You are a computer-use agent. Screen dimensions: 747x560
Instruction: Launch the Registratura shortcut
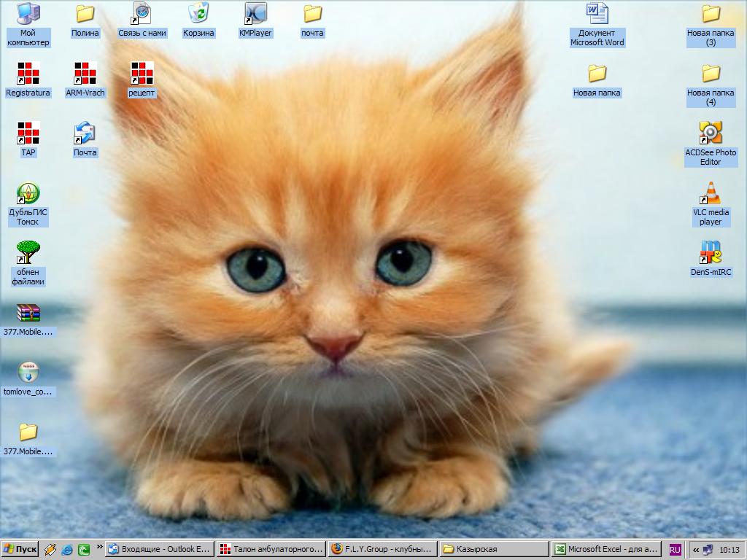click(28, 80)
